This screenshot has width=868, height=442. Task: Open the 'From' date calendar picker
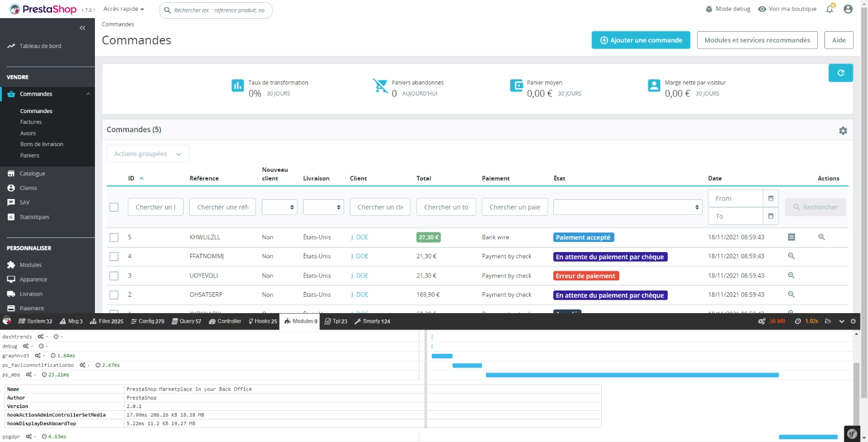pyautogui.click(x=771, y=198)
